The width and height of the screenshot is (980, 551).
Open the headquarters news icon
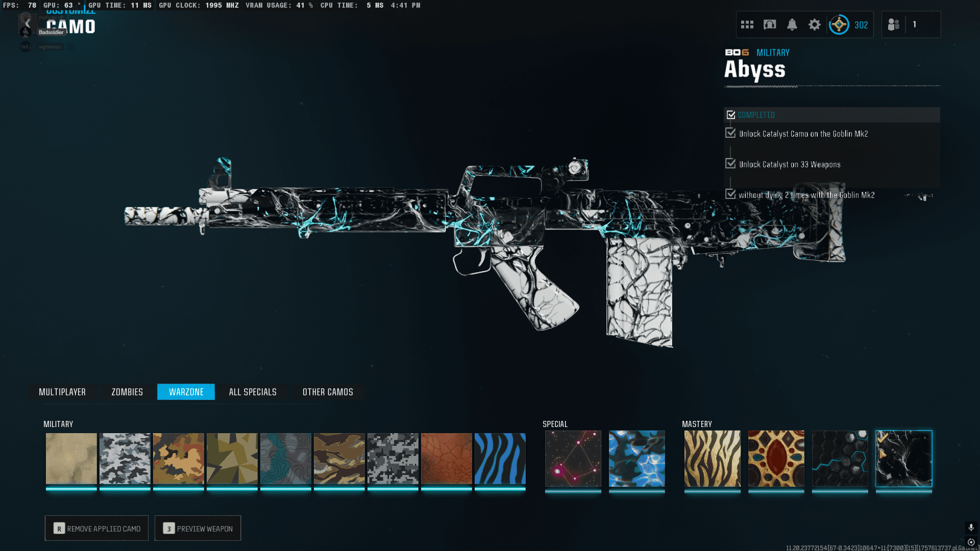[x=769, y=24]
